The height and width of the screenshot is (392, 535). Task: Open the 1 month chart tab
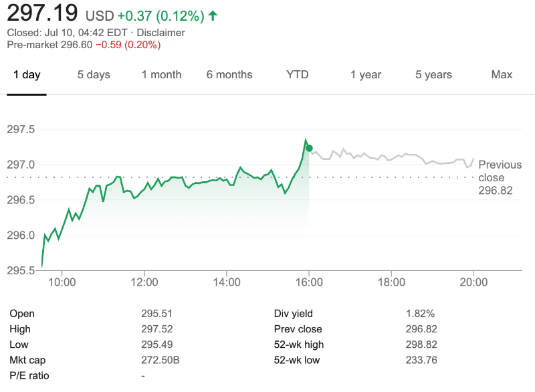161,75
